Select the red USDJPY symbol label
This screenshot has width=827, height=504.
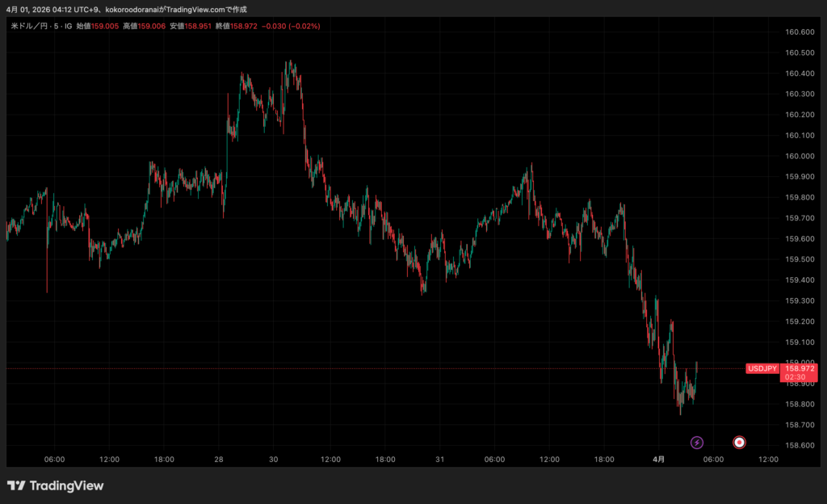coord(762,368)
